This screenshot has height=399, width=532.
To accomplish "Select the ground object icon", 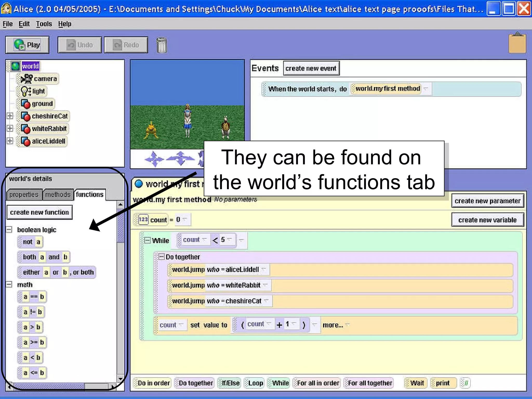I will 25,104.
